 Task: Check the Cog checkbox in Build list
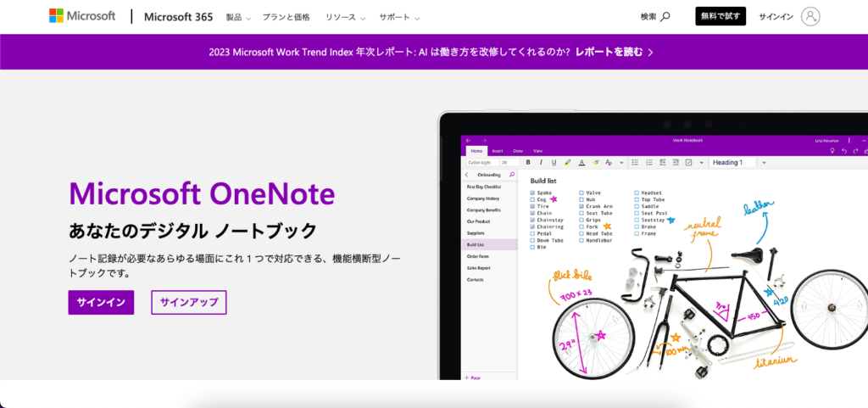pos(532,199)
